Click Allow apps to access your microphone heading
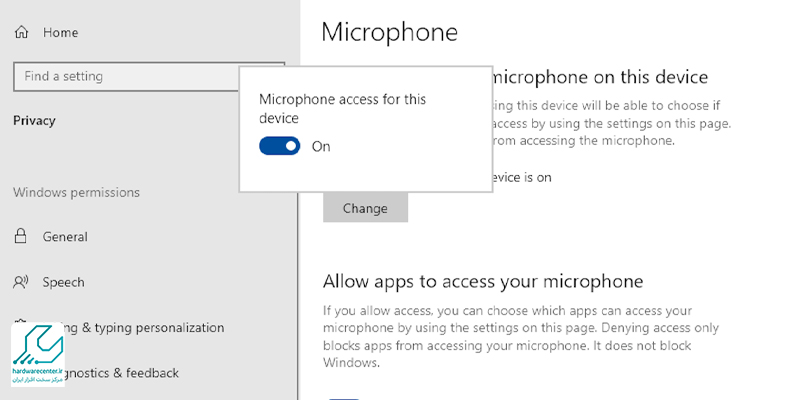The height and width of the screenshot is (400, 800). (482, 281)
